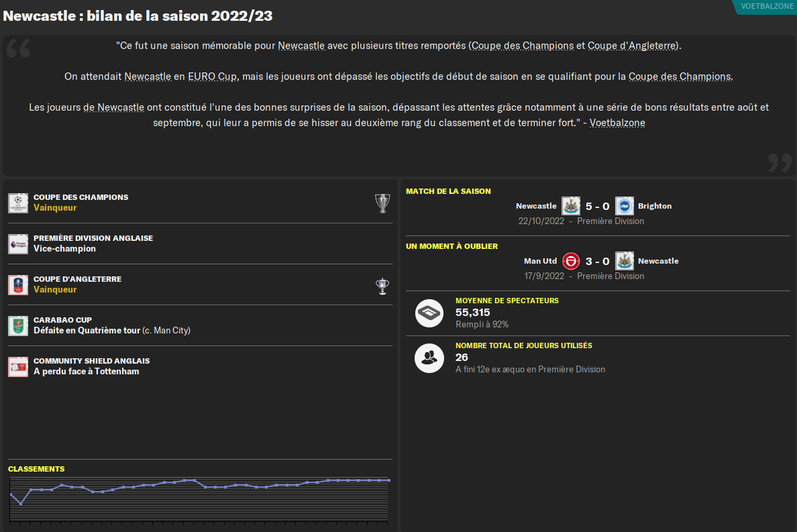Open the 'de Newcastle' link in third paragraph
The height and width of the screenshot is (532, 797).
114,108
